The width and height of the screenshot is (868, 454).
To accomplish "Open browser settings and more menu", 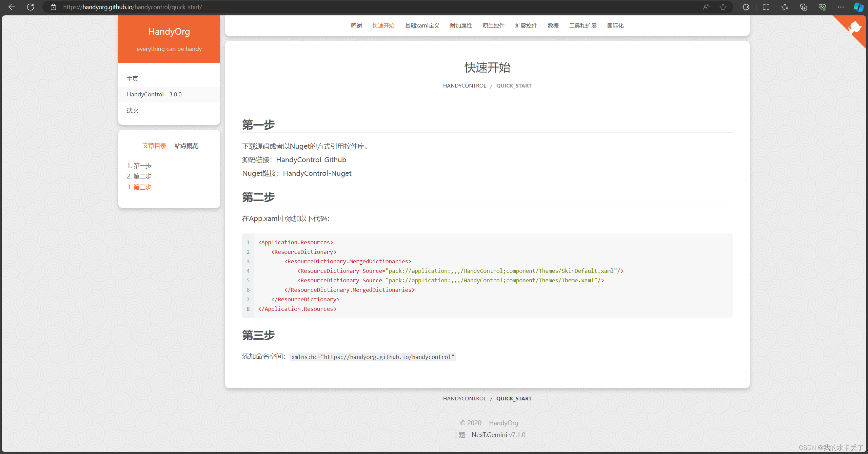I will point(841,7).
